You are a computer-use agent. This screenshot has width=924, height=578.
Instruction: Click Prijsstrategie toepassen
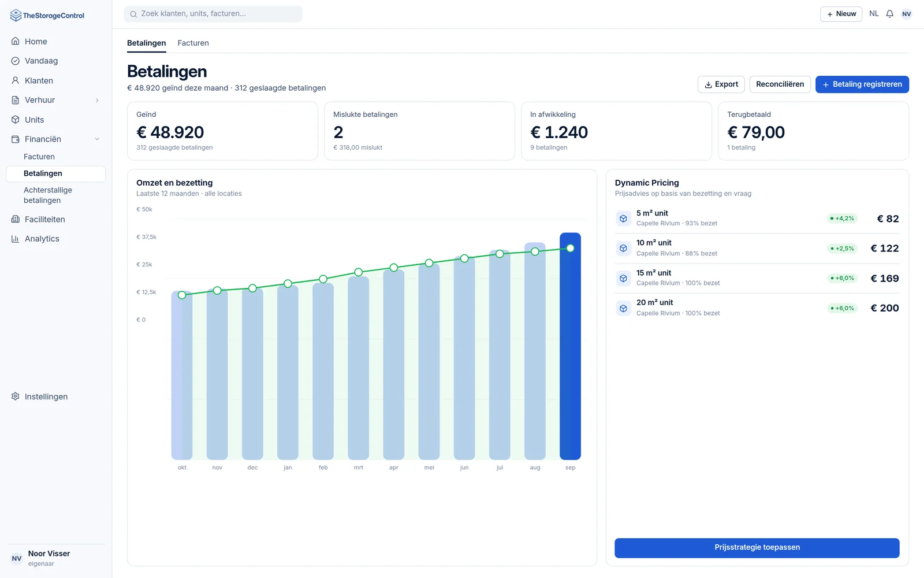click(757, 547)
